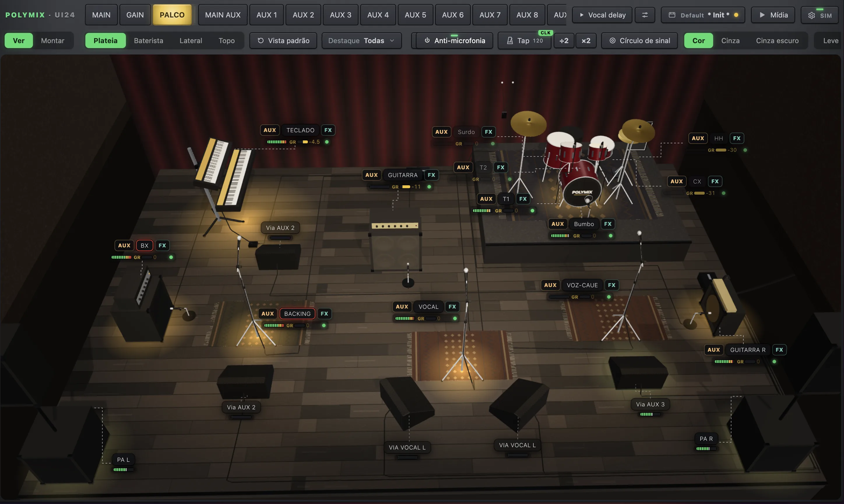Click the BX channel label
This screenshot has height=504, width=844.
[x=144, y=245]
